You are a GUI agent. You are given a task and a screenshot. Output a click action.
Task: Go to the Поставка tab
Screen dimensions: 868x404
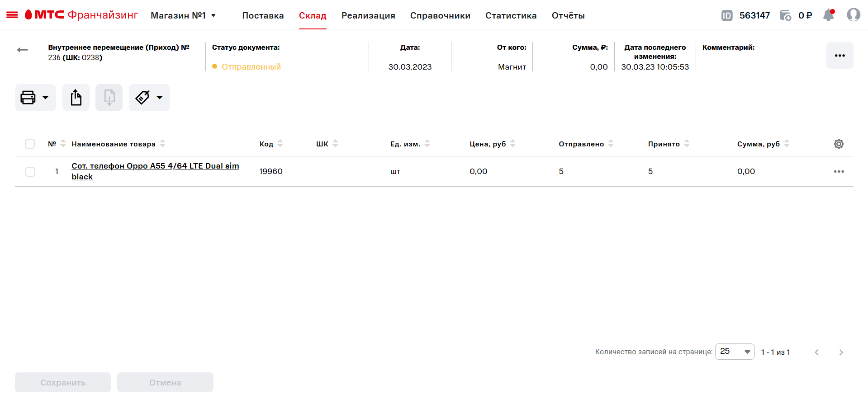[x=263, y=15]
